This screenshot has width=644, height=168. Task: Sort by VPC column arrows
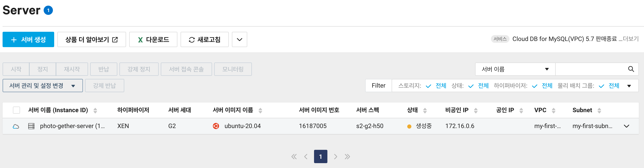point(554,110)
